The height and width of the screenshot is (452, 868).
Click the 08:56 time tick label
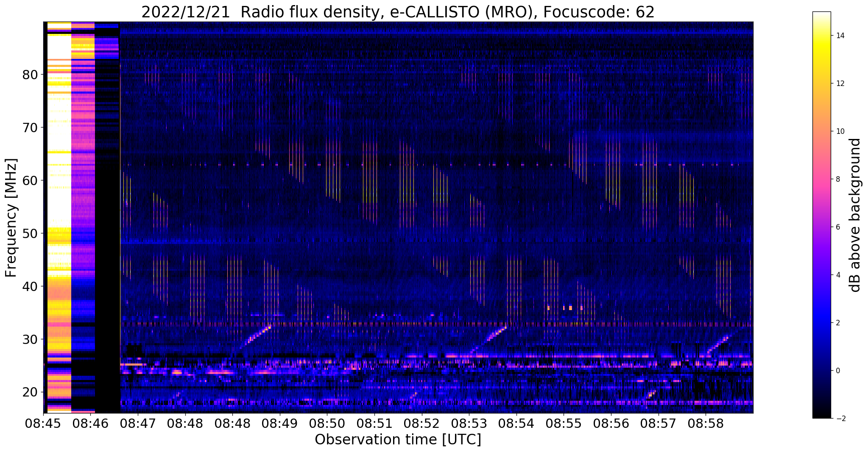pos(611,424)
